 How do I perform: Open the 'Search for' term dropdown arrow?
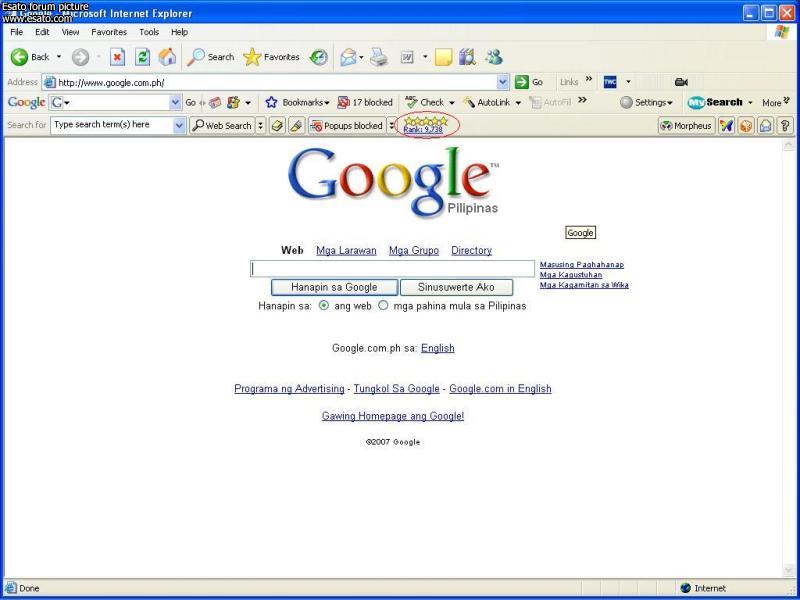click(179, 125)
